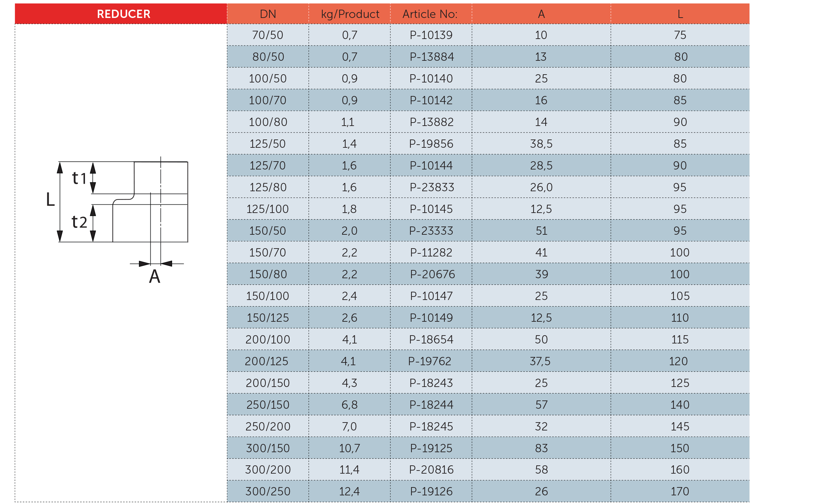Click the kg/Product column header
Viewport: 822px width, 504px height.
(x=350, y=14)
